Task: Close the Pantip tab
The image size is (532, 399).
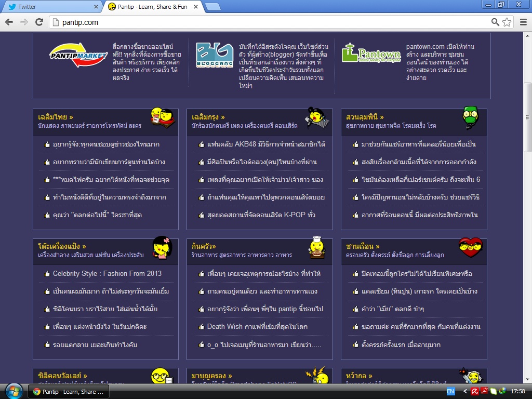Action: (196, 7)
